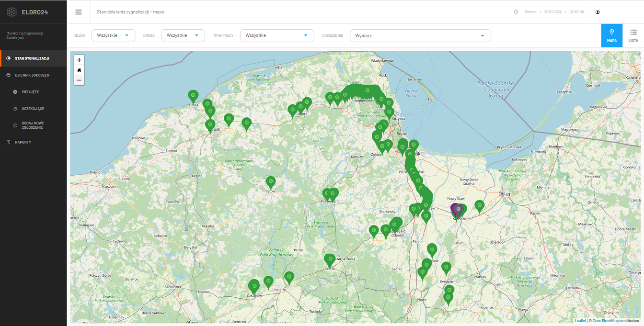Open the user profile icon
The width and height of the screenshot is (644, 326).
tap(598, 12)
